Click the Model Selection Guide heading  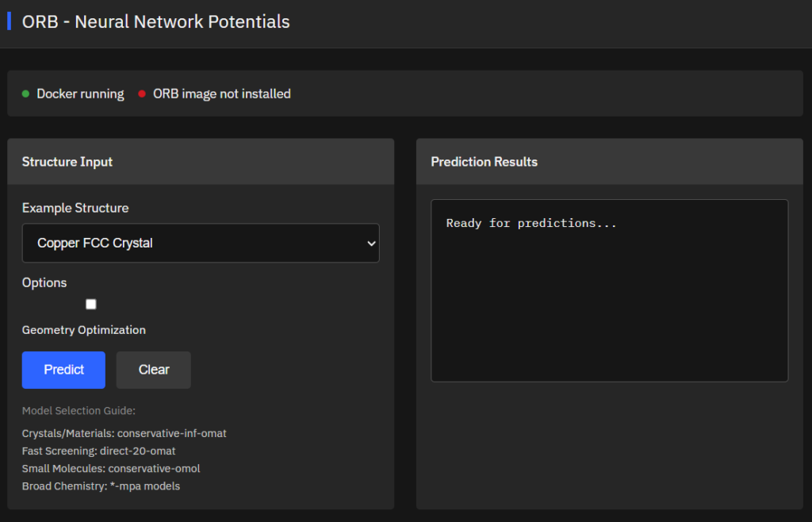tap(79, 411)
